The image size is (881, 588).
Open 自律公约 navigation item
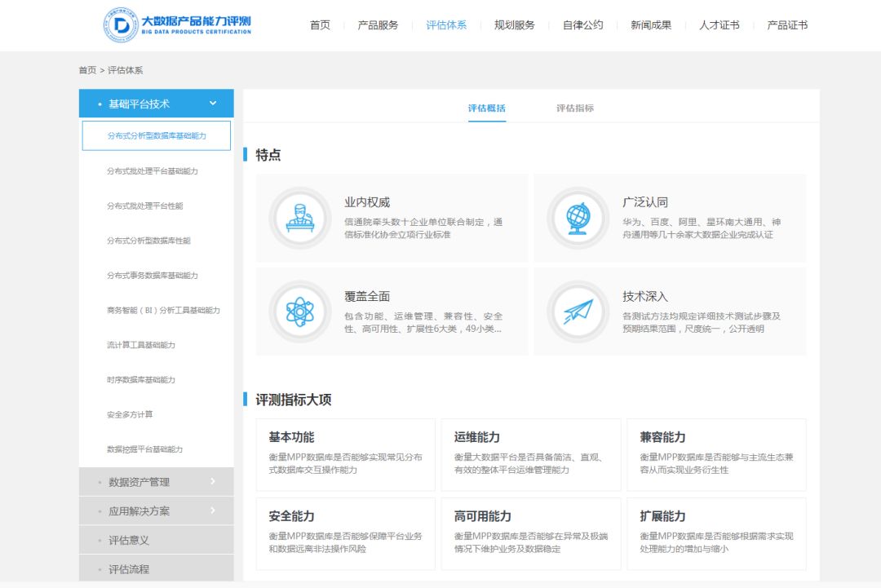583,25
